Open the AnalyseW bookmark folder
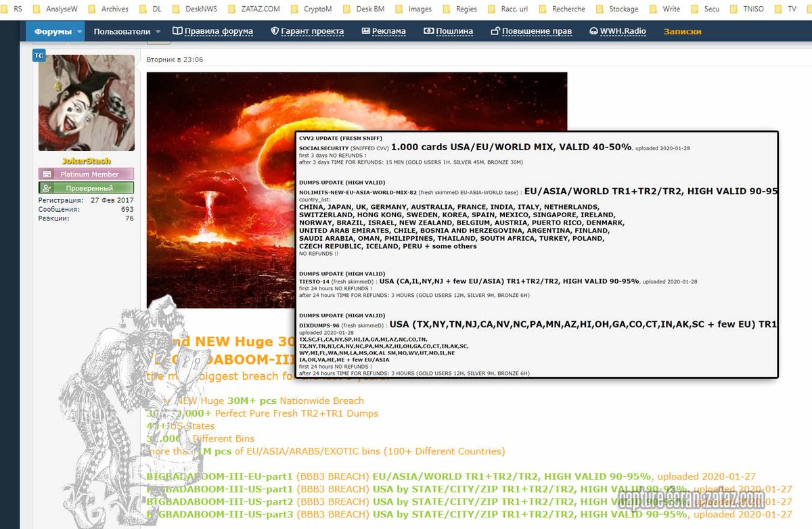Viewport: 812px width, 529px height. click(55, 9)
